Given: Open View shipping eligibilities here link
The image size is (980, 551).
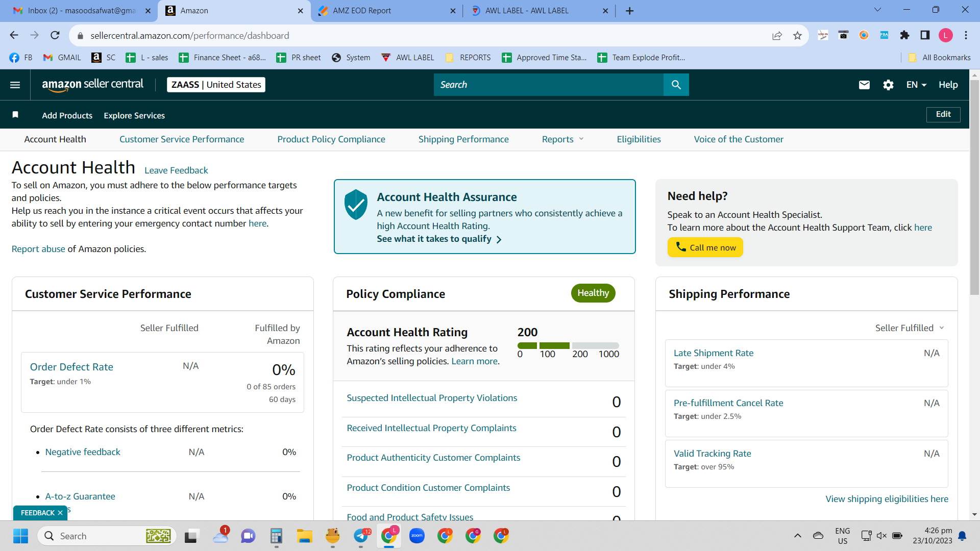Looking at the screenshot, I should pos(887,499).
